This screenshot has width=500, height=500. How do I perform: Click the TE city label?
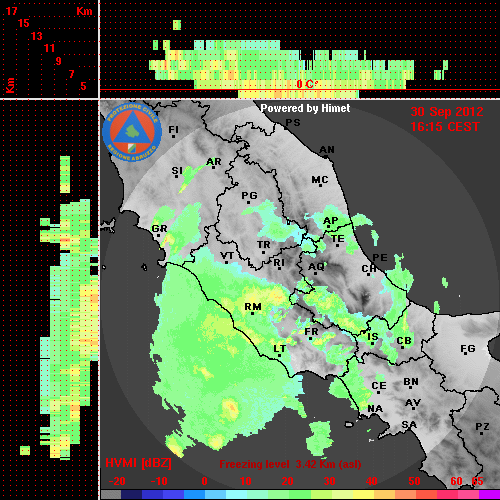pyautogui.click(x=338, y=239)
